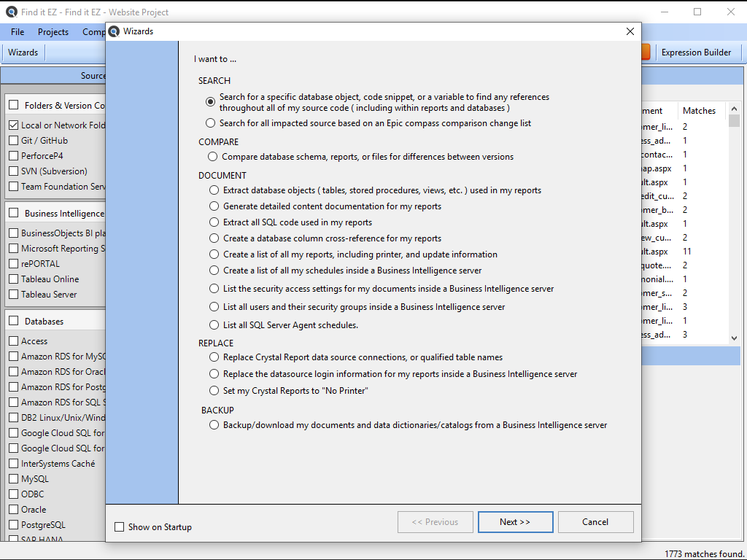The image size is (747, 560).
Task: Close the Wizards dialog
Action: click(630, 31)
